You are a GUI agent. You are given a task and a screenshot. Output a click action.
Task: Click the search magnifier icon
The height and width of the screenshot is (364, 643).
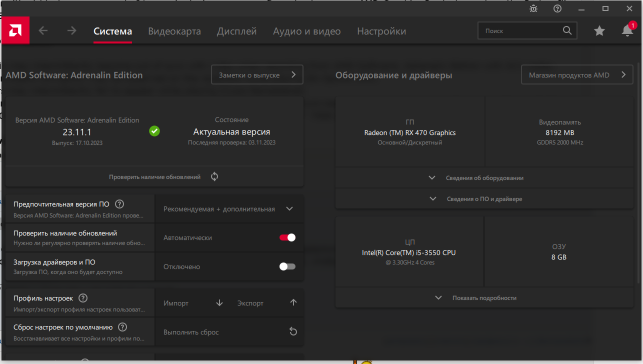point(567,30)
